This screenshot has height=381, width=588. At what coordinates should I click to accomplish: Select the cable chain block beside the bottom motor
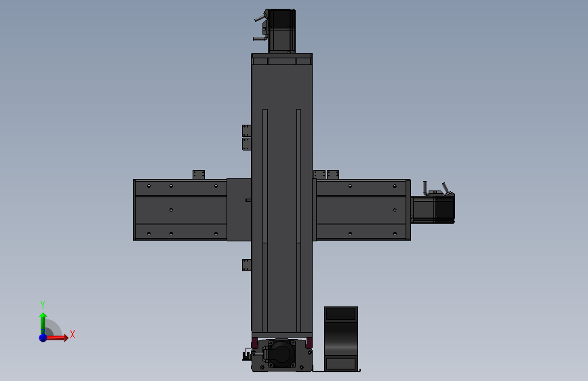tap(341, 338)
